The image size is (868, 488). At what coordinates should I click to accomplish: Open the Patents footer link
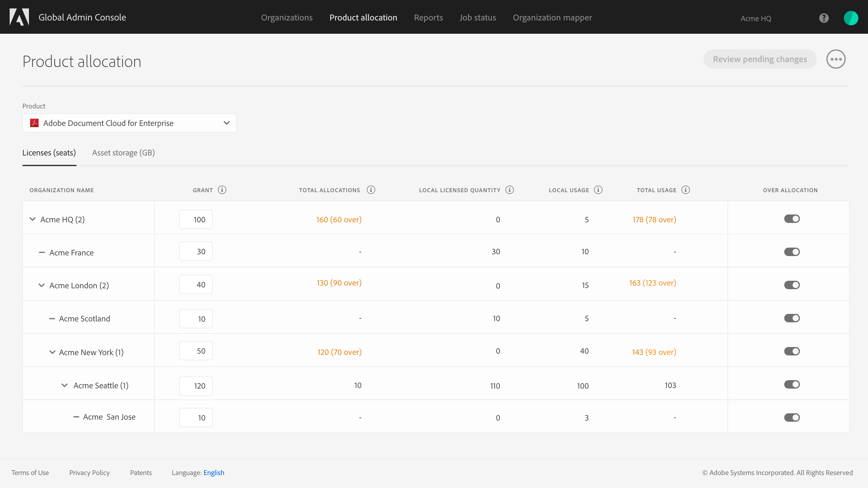click(141, 473)
